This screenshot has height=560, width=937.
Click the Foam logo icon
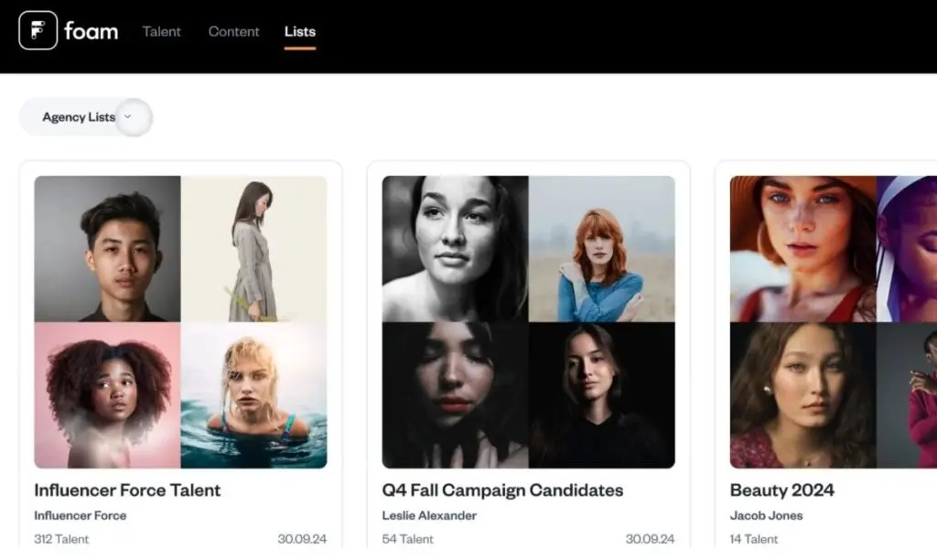click(38, 31)
